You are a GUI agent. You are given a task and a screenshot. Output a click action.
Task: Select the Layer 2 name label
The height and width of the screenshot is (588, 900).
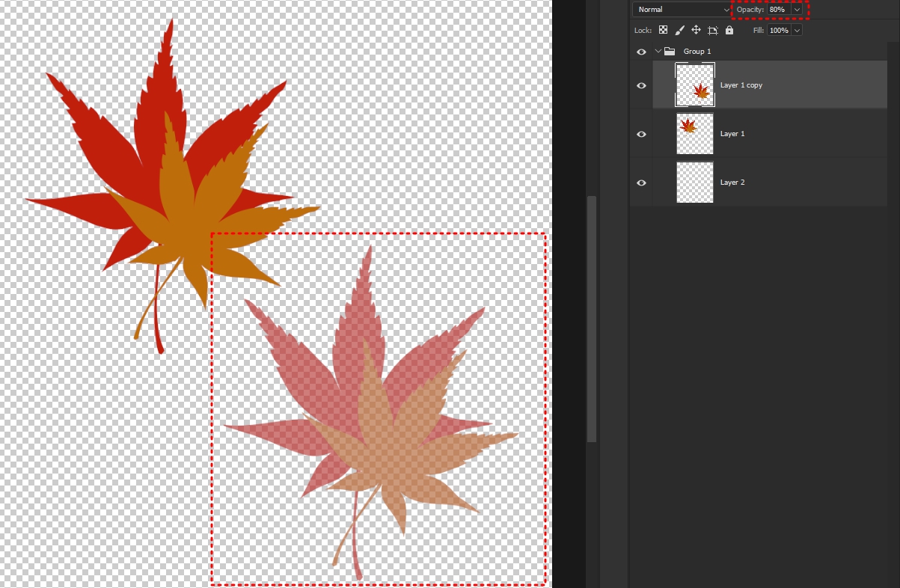click(x=732, y=183)
